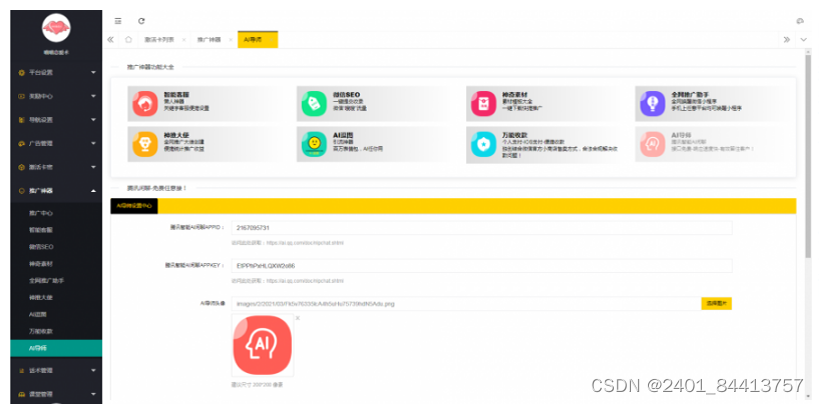Close the 推广神器 tab
819x404 pixels.
point(230,40)
